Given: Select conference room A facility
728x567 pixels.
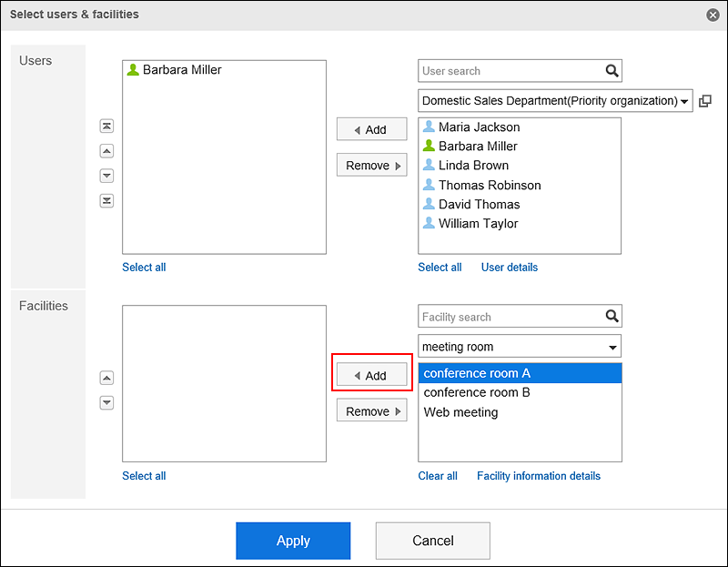Looking at the screenshot, I should pos(520,373).
